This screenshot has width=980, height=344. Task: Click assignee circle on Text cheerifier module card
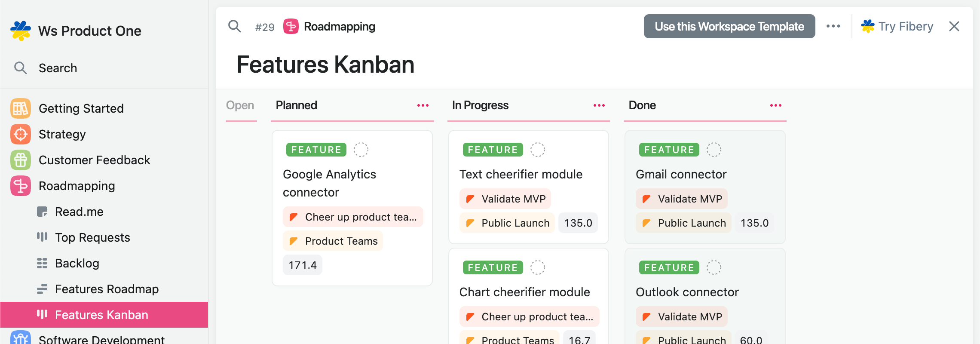pos(537,150)
